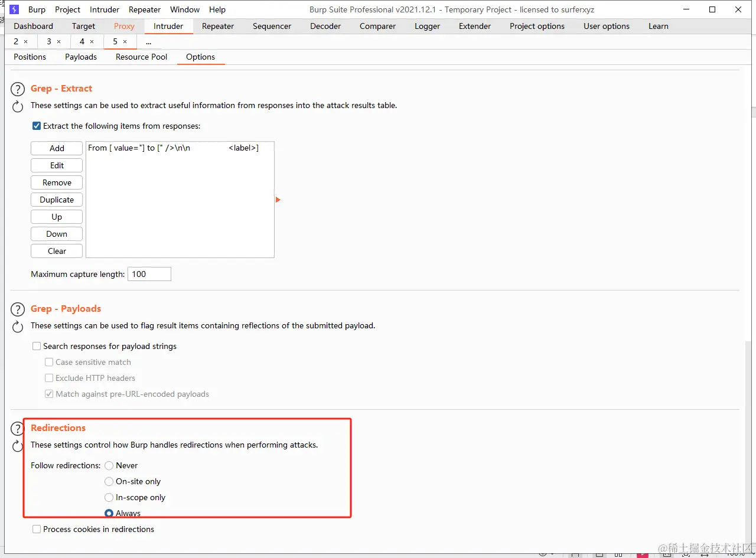
Task: Open help for Grep - Payloads section
Action: coord(18,309)
